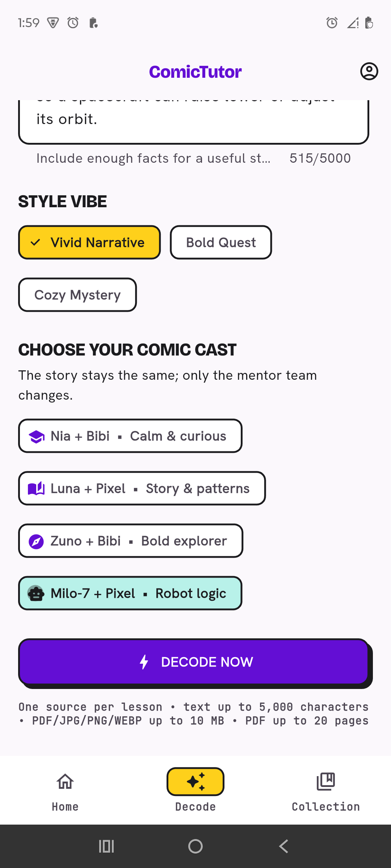Tap the ComicTutor app title

coord(195,72)
